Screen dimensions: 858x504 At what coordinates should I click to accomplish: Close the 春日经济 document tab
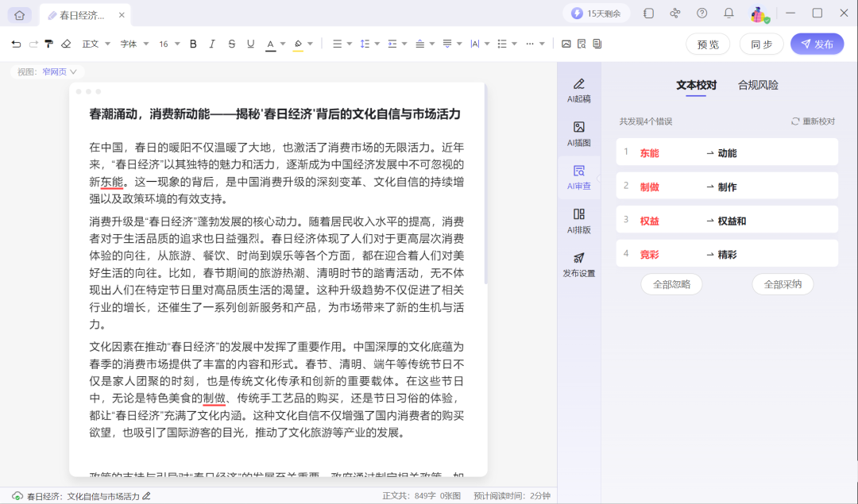point(122,15)
